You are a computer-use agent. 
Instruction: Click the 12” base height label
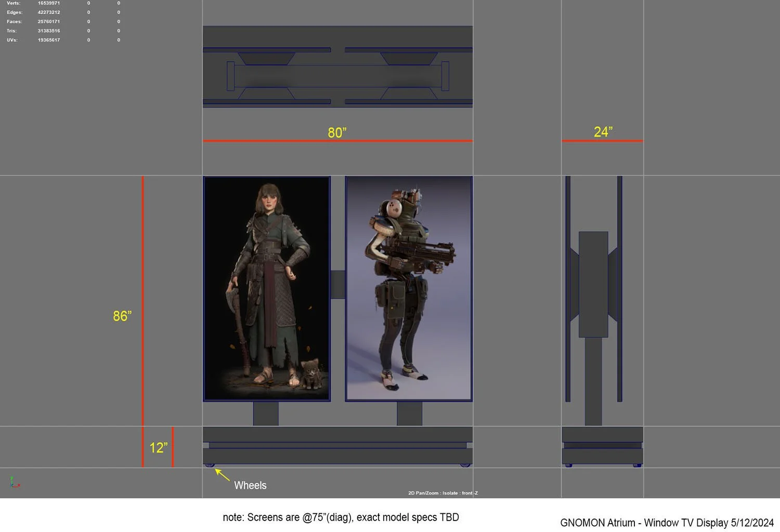click(159, 448)
